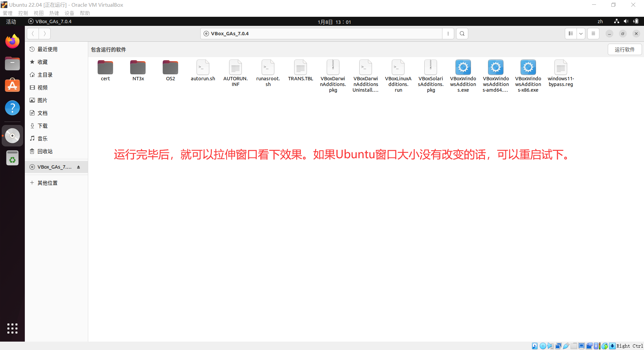Viewport: 644px width, 350px height.
Task: Toggle the search bar in Files
Action: click(x=462, y=34)
